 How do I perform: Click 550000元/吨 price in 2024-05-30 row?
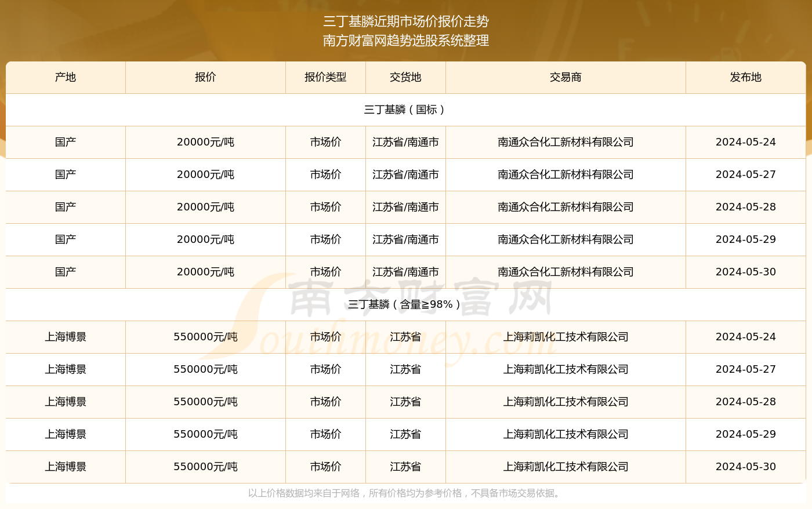pos(205,467)
